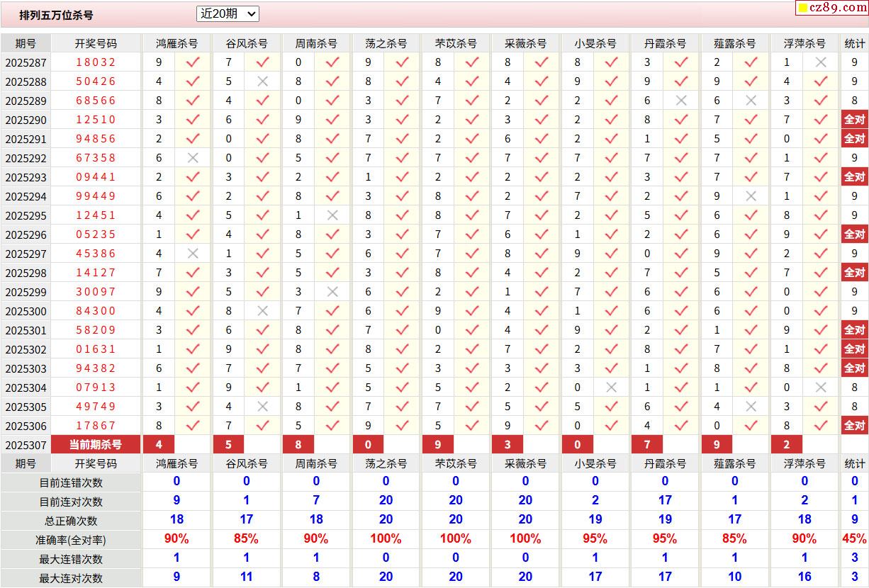
Task: Click the 准确率(全对率) row label
Action: click(71, 540)
